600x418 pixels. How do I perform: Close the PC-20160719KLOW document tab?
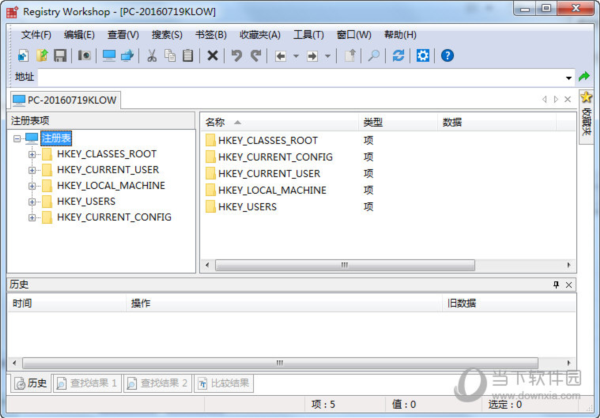567,100
